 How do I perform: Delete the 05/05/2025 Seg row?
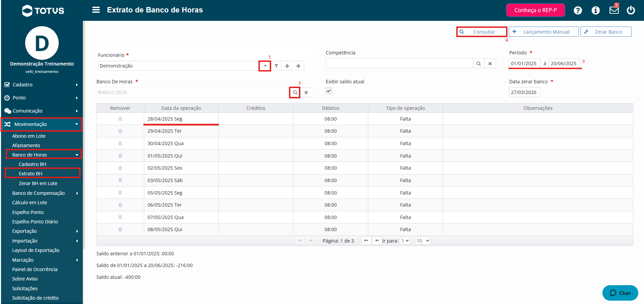click(120, 192)
